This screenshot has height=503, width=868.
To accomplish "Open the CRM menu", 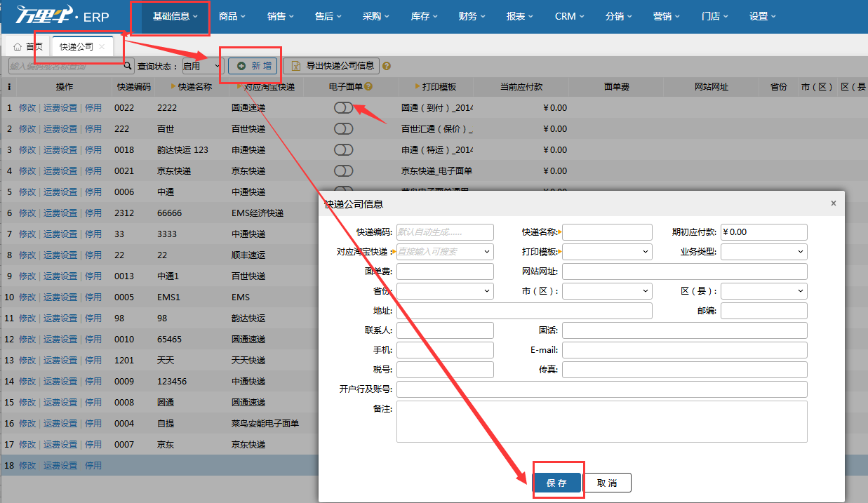I will point(568,16).
